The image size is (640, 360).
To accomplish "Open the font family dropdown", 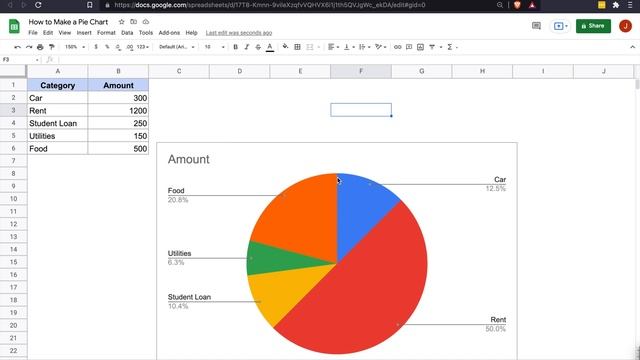I will click(x=176, y=47).
